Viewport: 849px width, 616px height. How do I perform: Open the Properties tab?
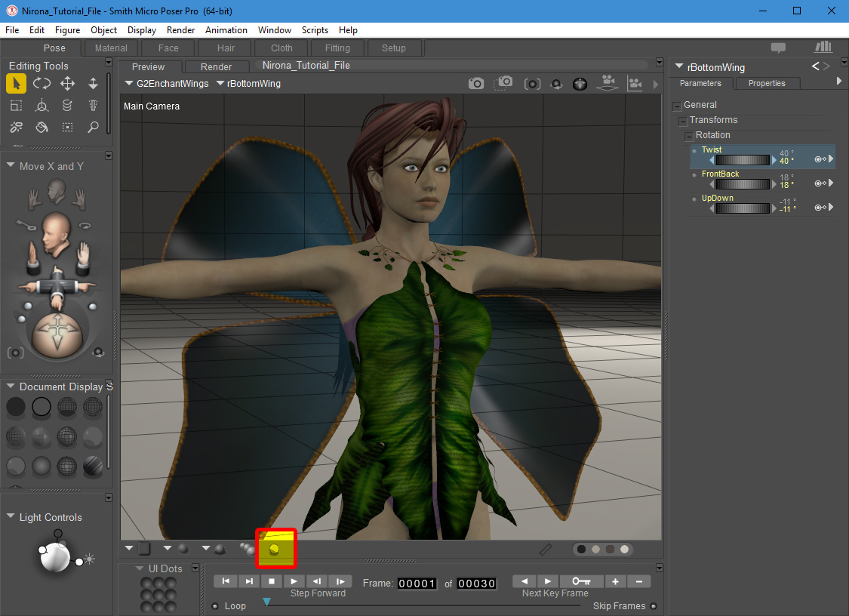766,83
